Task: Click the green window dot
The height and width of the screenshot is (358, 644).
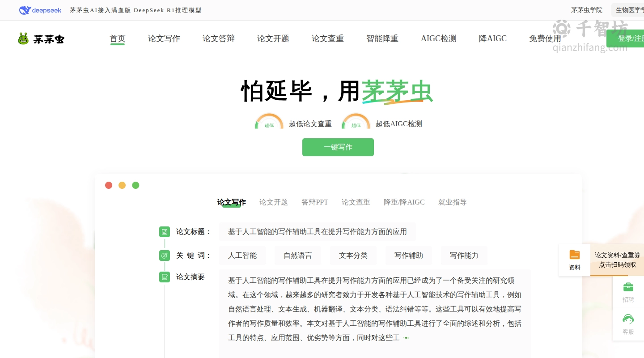Action: click(x=136, y=185)
